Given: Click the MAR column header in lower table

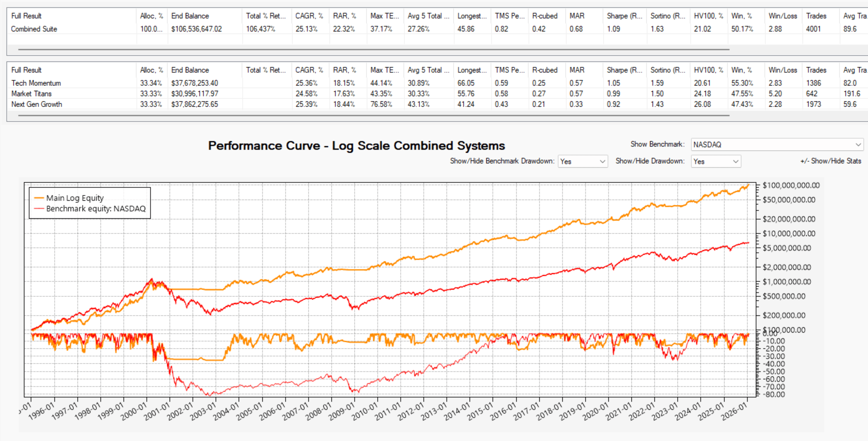Looking at the screenshot, I should (577, 70).
